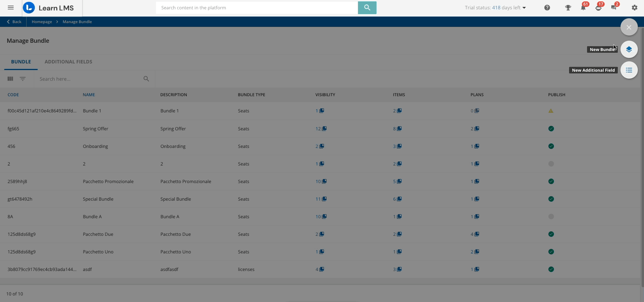Toggle publish status for Spring Offer
The width and height of the screenshot is (644, 302).
click(551, 129)
